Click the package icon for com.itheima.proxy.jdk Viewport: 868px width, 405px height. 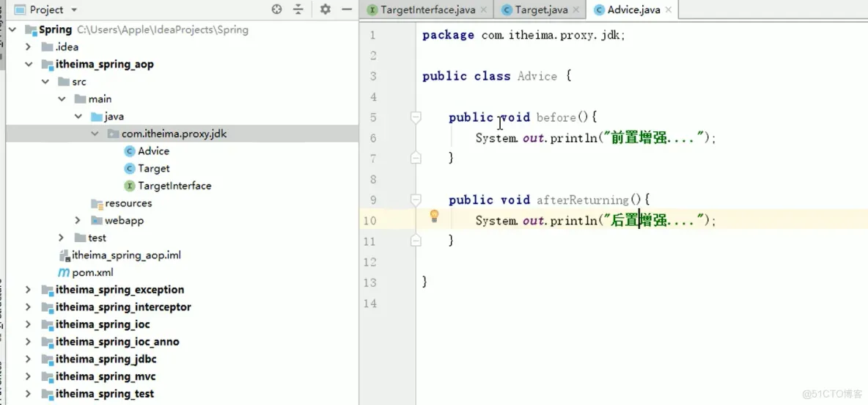point(113,134)
